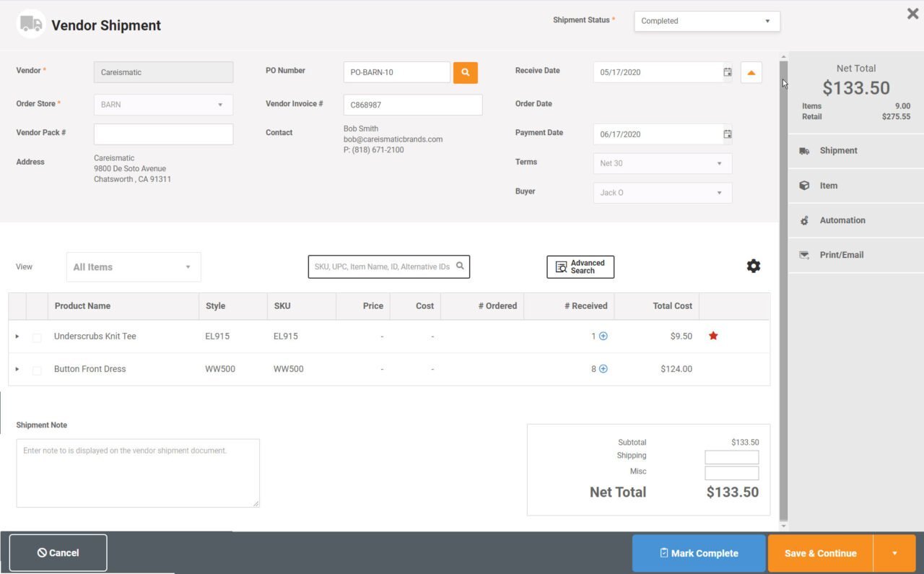Favorite the Underscrubs Knit Tee with the star
The width and height of the screenshot is (924, 574).
[x=713, y=336]
